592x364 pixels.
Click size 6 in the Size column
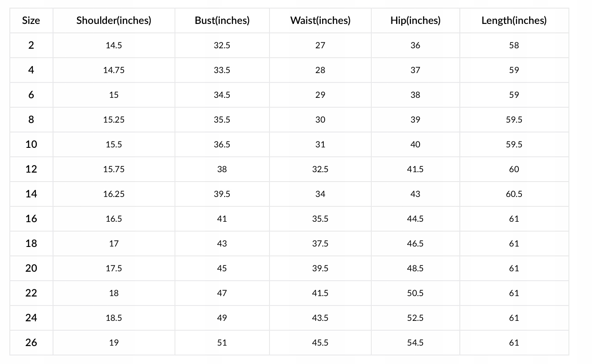pyautogui.click(x=31, y=95)
